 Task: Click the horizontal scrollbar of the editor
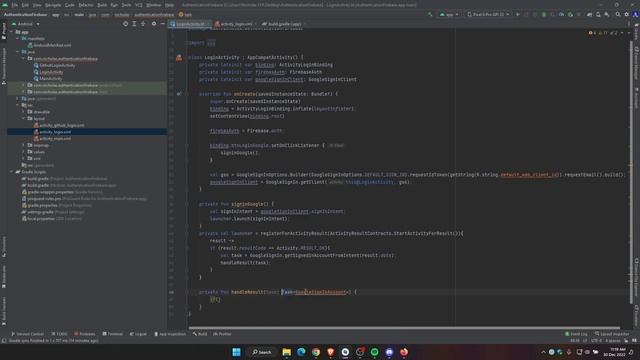coord(404,327)
